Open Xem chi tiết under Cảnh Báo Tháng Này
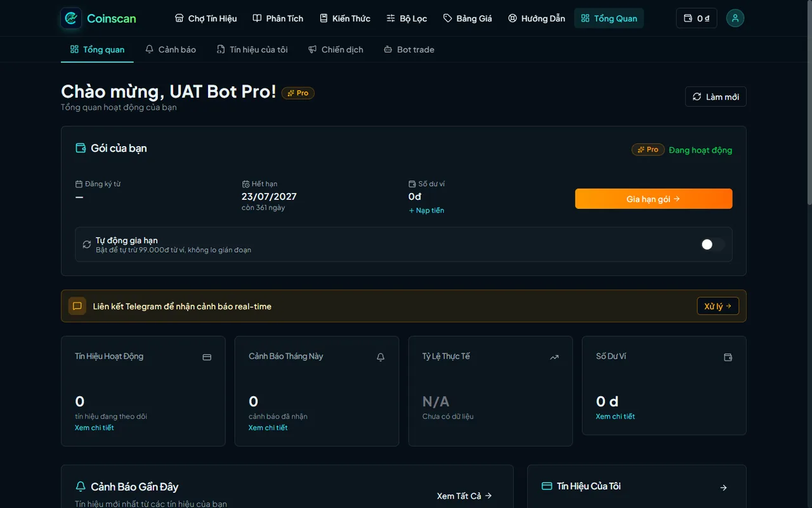The image size is (812, 508). pyautogui.click(x=268, y=428)
